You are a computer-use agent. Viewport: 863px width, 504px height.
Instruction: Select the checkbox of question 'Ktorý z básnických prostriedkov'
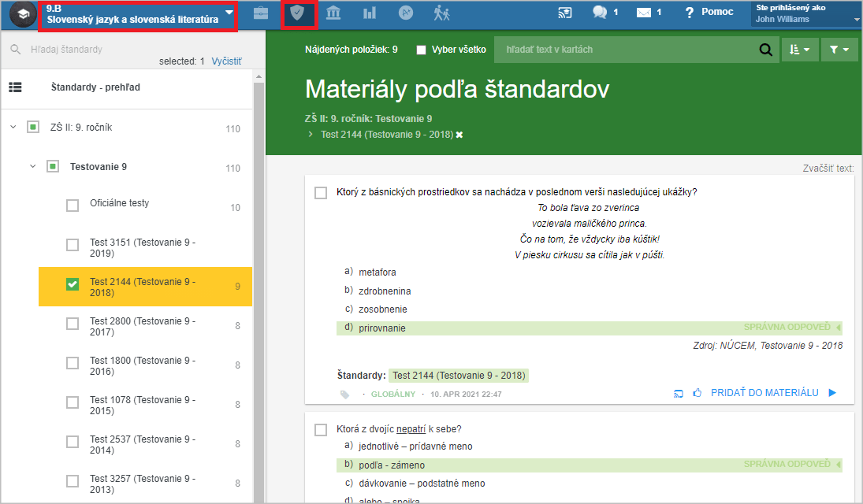[x=320, y=193]
